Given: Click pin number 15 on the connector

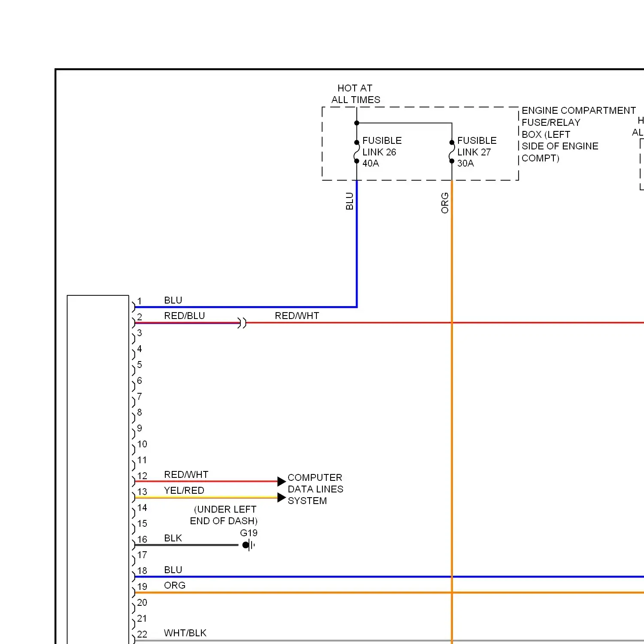Looking at the screenshot, I should (142, 523).
